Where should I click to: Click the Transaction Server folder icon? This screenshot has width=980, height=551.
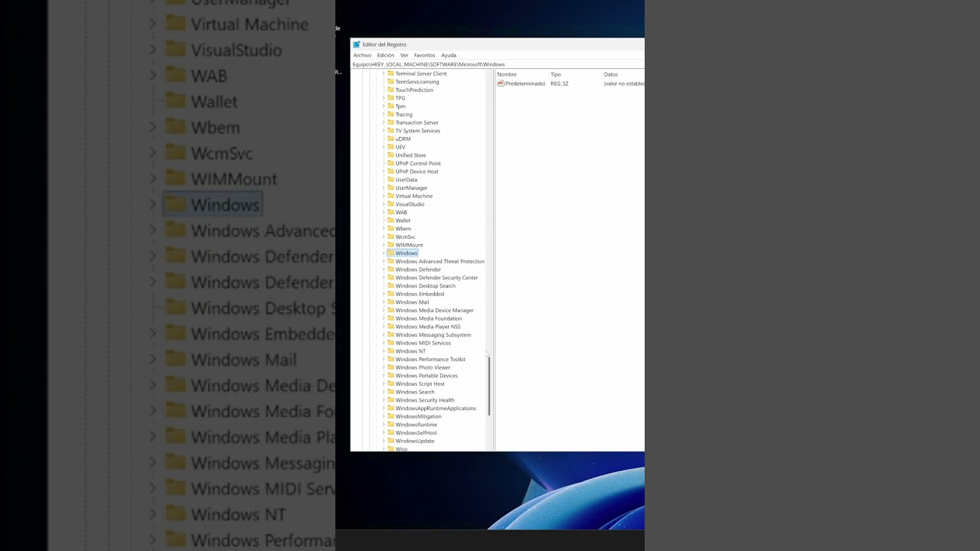point(390,122)
